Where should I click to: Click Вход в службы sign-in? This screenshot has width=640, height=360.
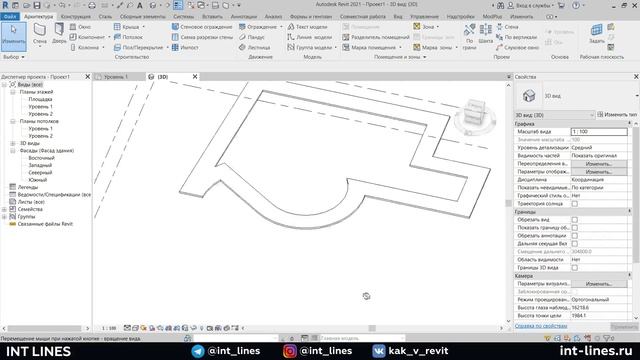[x=531, y=5]
